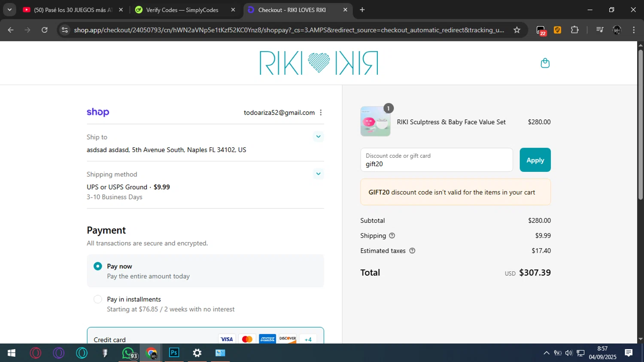This screenshot has width=644, height=362.
Task: Open Settings gear in taskbar
Action: point(197,353)
